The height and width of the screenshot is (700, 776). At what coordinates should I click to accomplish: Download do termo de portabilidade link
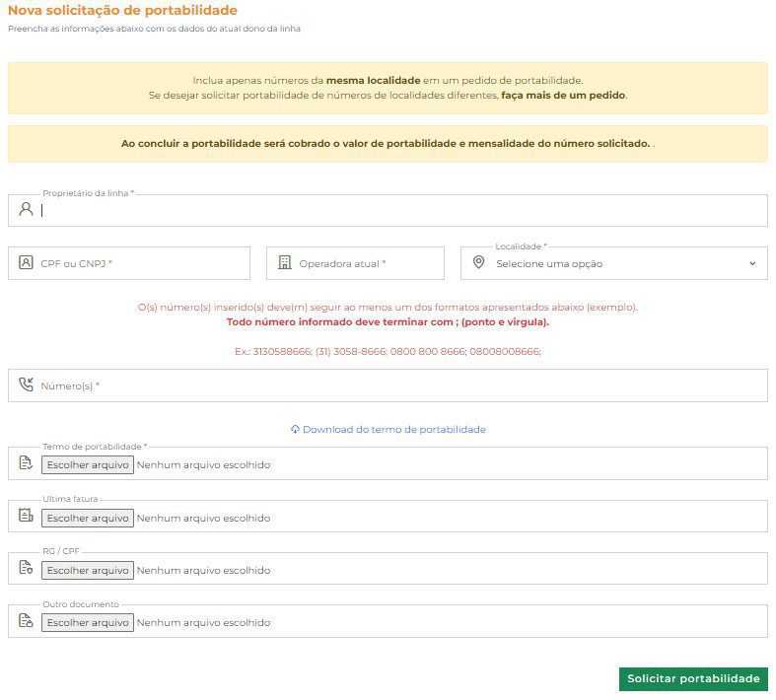(393, 430)
